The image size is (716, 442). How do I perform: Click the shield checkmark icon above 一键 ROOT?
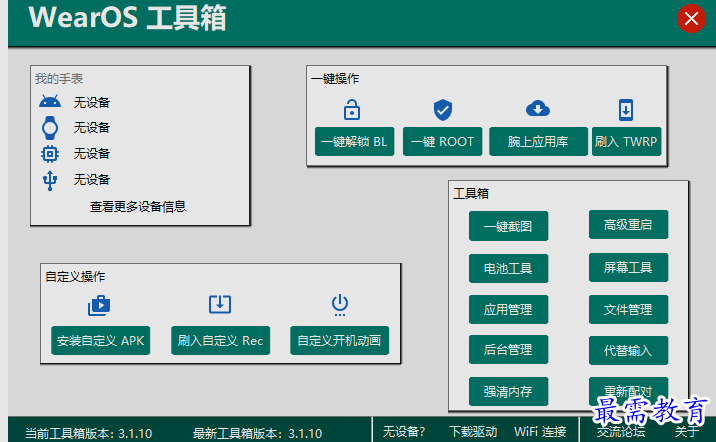tap(442, 110)
